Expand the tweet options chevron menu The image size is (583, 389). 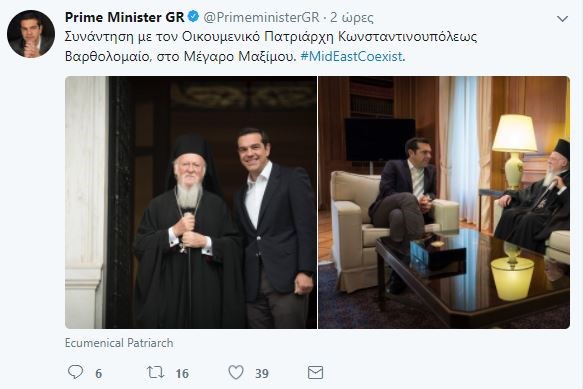562,19
